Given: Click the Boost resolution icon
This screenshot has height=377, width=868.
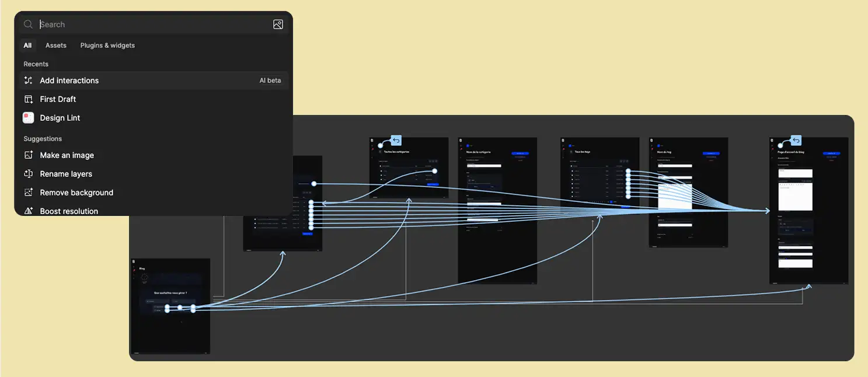Looking at the screenshot, I should 28,211.
